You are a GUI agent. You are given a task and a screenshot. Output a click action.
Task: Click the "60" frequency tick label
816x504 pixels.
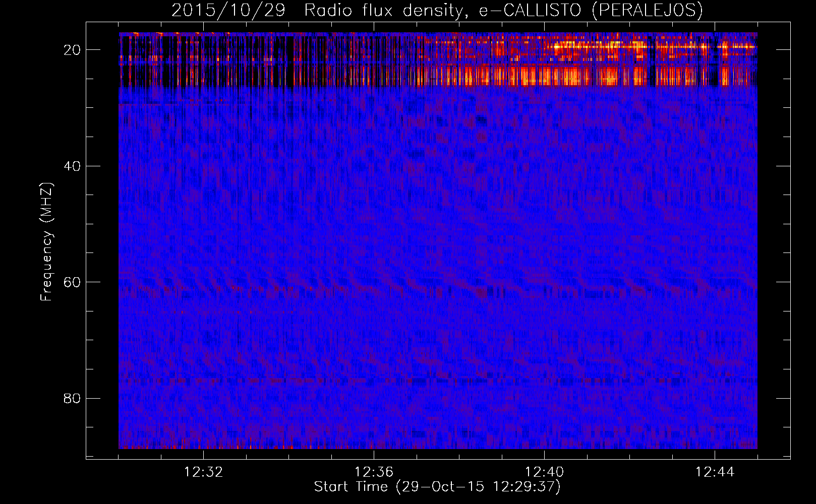click(72, 282)
